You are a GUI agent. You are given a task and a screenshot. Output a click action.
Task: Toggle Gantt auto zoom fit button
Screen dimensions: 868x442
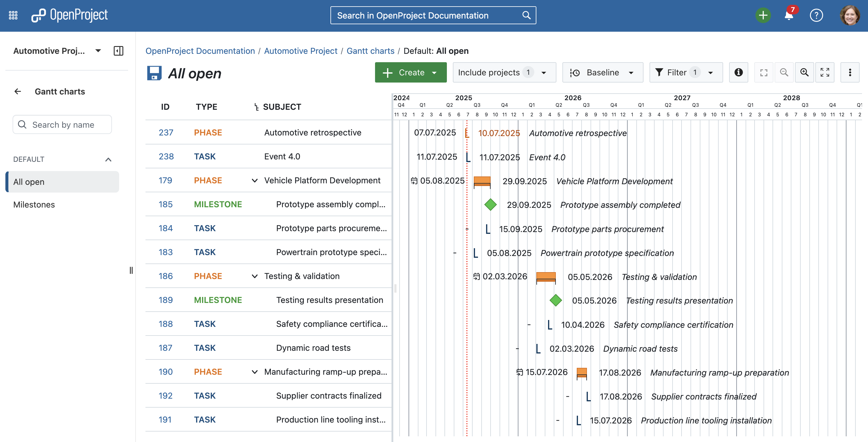pos(764,72)
